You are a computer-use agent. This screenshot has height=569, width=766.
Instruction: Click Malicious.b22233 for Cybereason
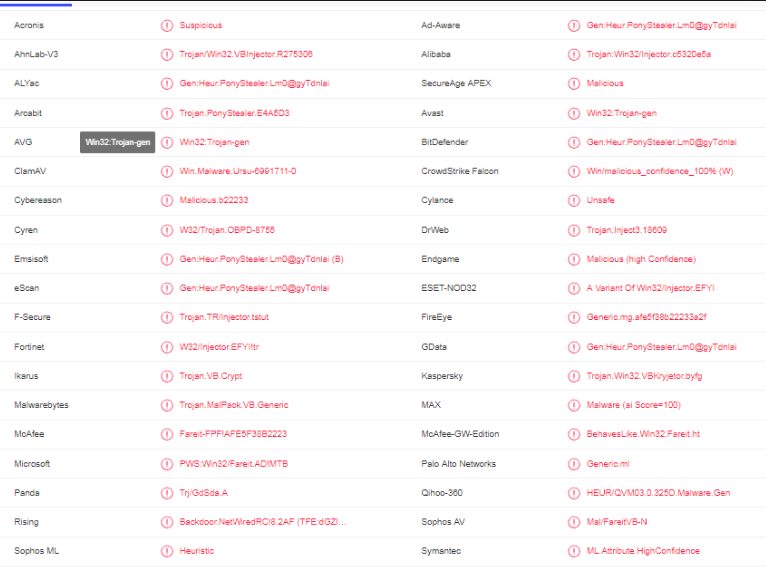(213, 200)
